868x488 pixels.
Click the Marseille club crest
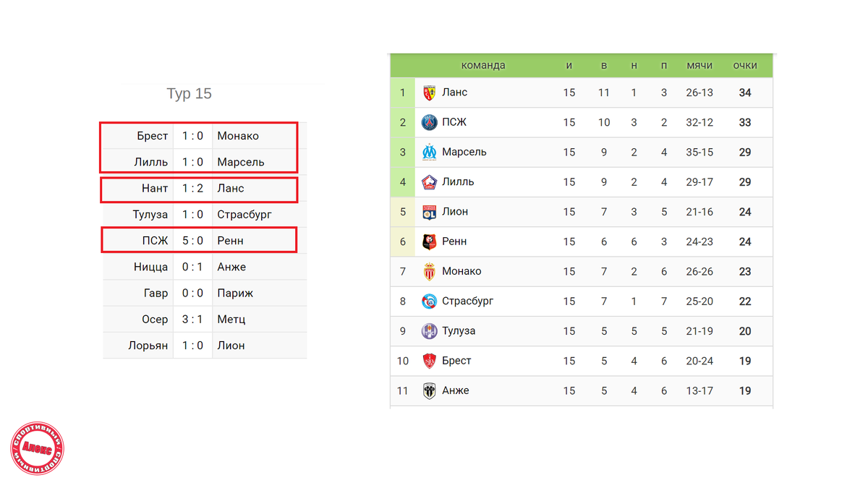point(430,152)
